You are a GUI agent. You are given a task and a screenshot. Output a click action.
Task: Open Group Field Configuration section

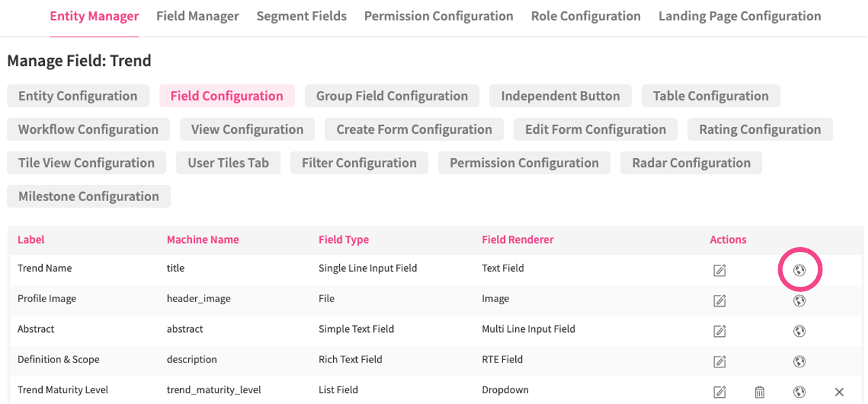click(x=392, y=96)
